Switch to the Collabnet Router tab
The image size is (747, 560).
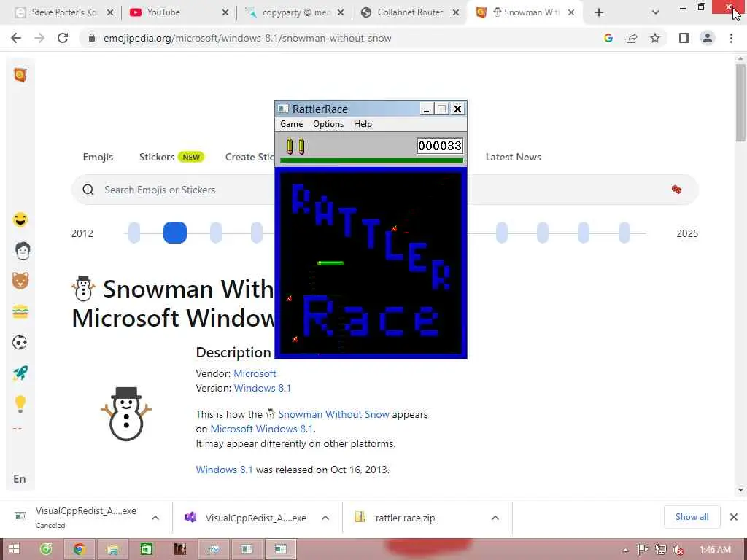pyautogui.click(x=410, y=12)
